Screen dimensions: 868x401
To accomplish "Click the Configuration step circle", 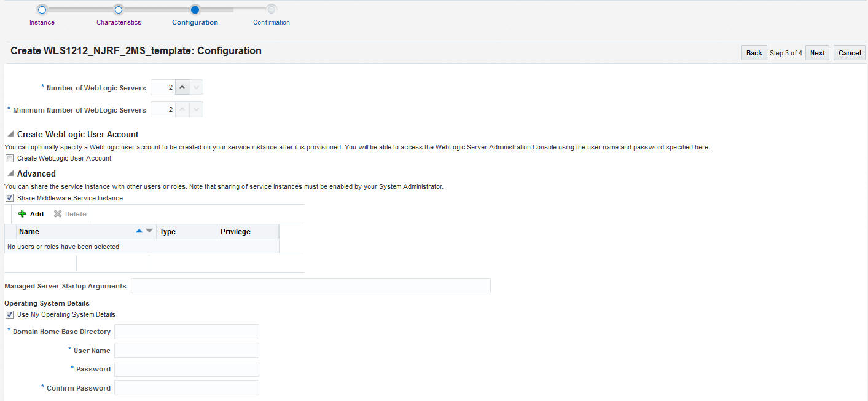I will point(195,9).
